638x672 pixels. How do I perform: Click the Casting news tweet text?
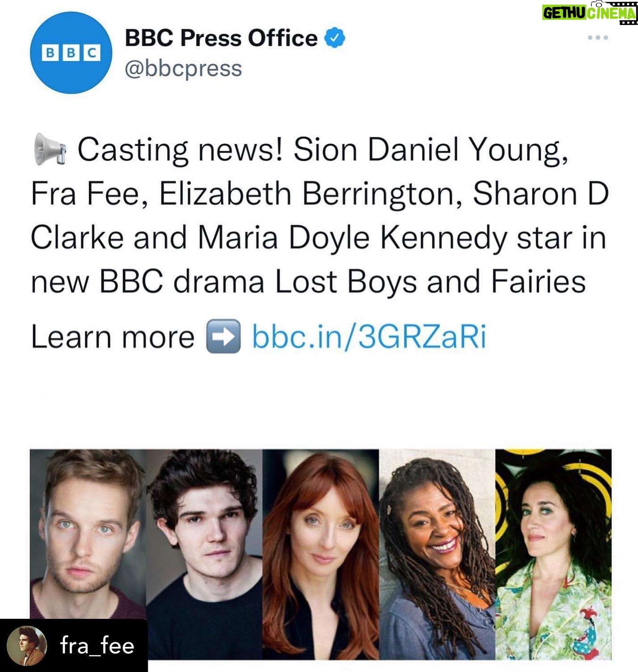320,216
